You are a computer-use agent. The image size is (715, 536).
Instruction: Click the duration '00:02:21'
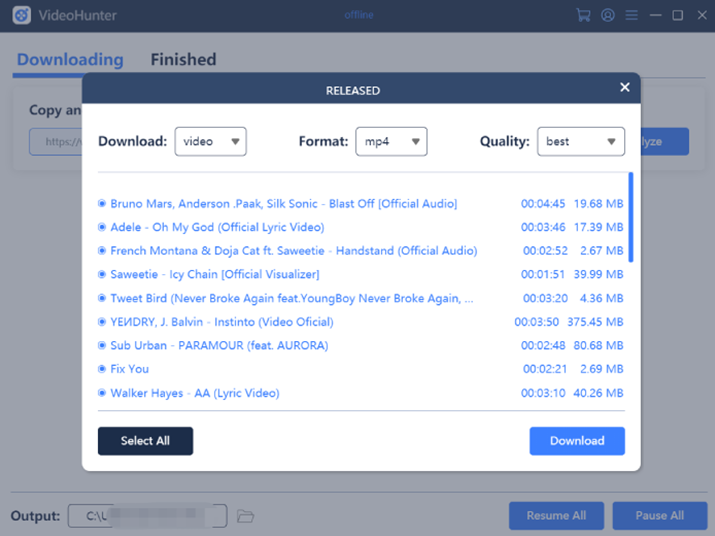(545, 369)
